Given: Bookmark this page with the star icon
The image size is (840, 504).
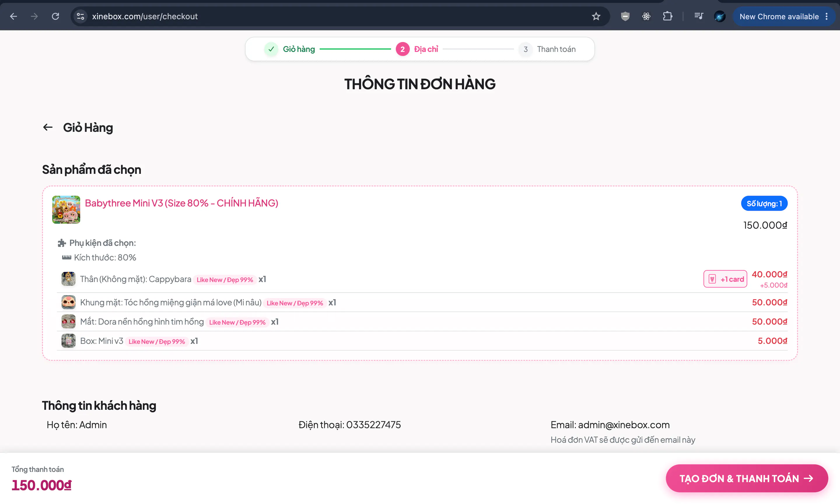Looking at the screenshot, I should click(596, 16).
